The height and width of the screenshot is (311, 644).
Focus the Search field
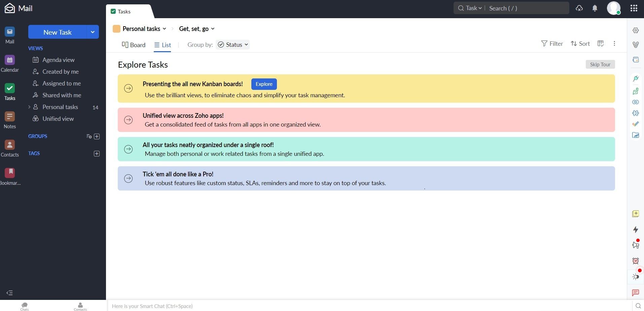pos(528,8)
